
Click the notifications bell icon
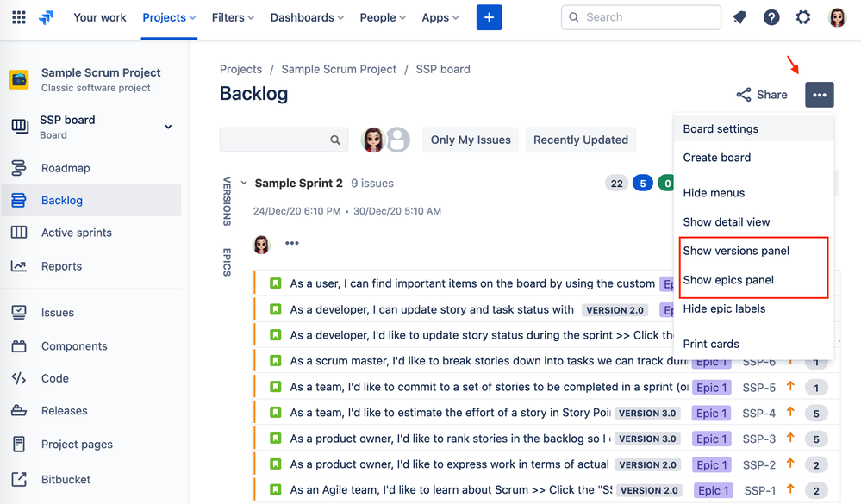tap(739, 17)
